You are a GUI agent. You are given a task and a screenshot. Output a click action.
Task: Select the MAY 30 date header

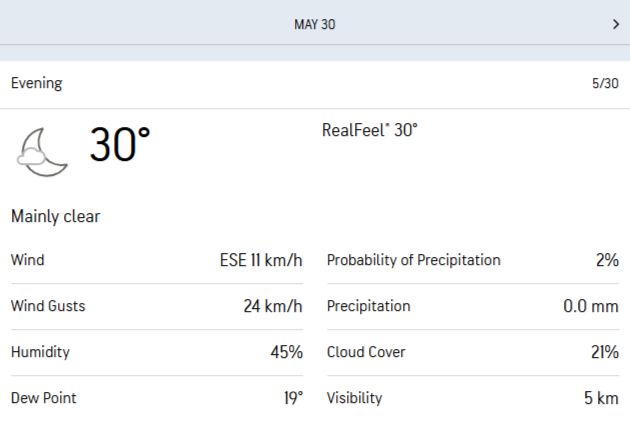(314, 24)
